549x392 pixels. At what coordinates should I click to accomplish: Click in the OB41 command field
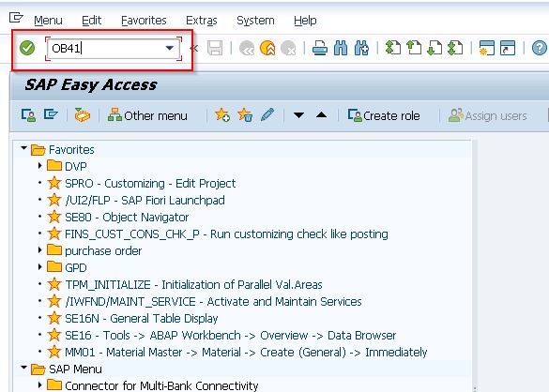106,48
